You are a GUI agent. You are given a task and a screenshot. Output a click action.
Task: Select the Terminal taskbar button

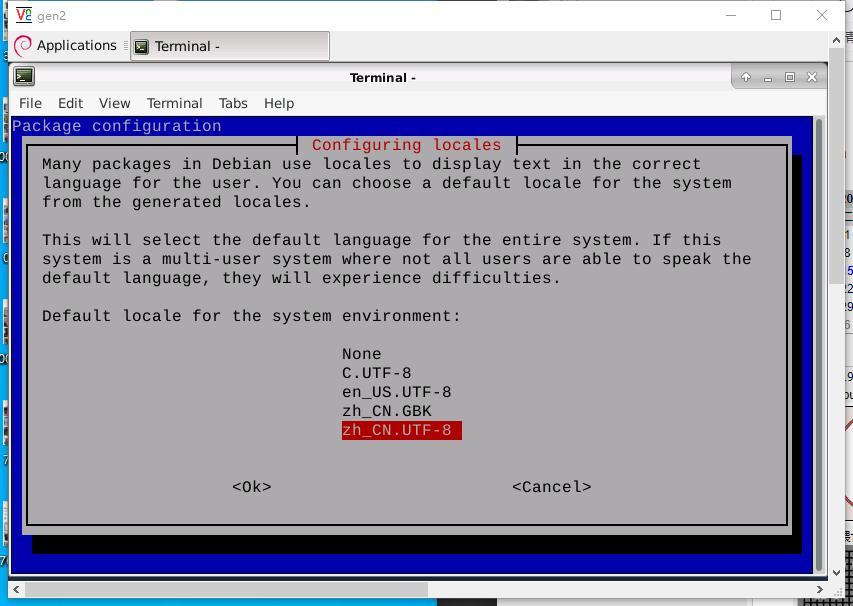point(230,46)
